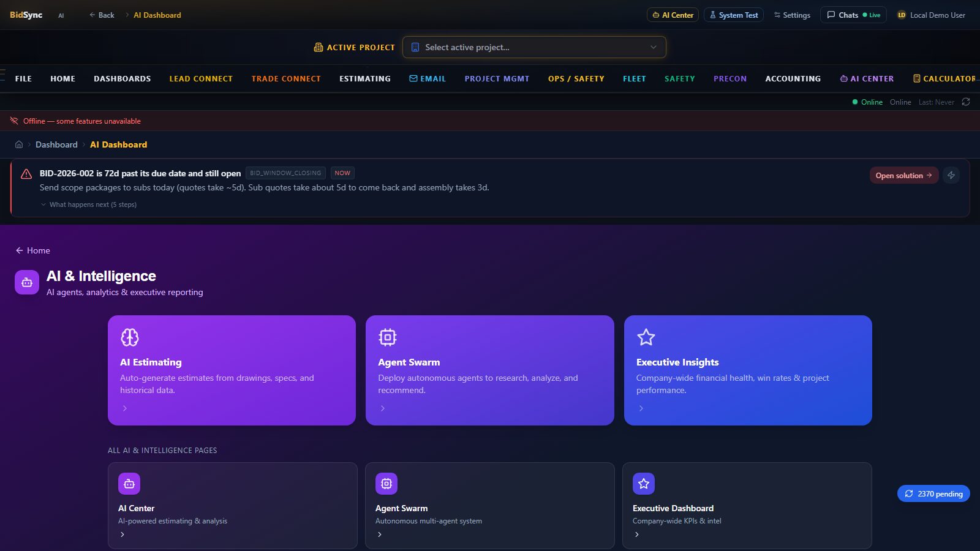Click the Open solution button
The height and width of the screenshot is (551, 980).
point(904,175)
